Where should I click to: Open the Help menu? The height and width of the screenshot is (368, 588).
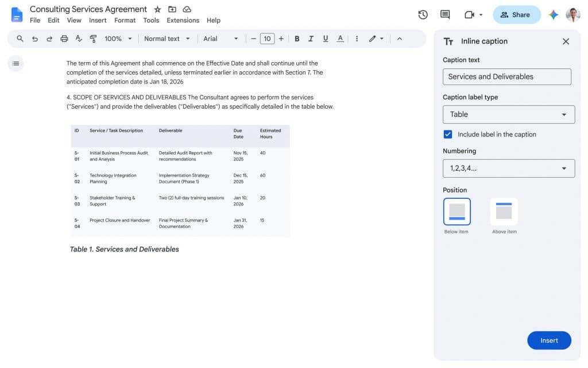coord(214,20)
